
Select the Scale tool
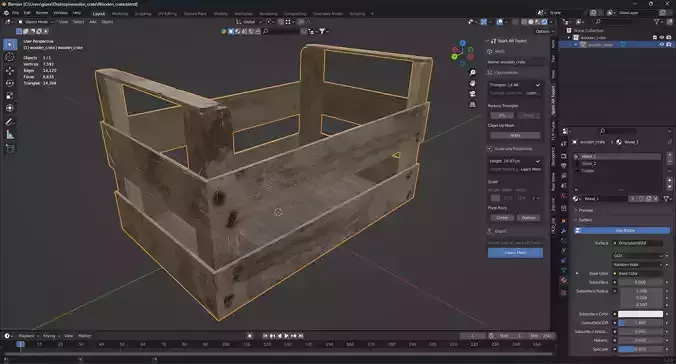pyautogui.click(x=10, y=95)
